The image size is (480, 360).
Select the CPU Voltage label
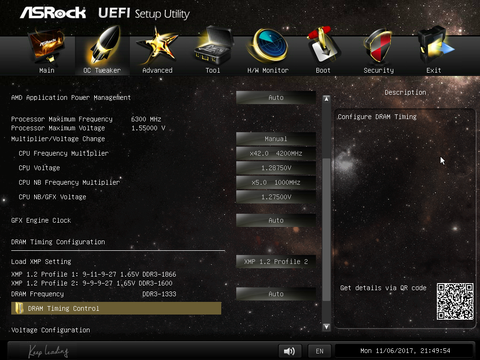click(x=39, y=168)
